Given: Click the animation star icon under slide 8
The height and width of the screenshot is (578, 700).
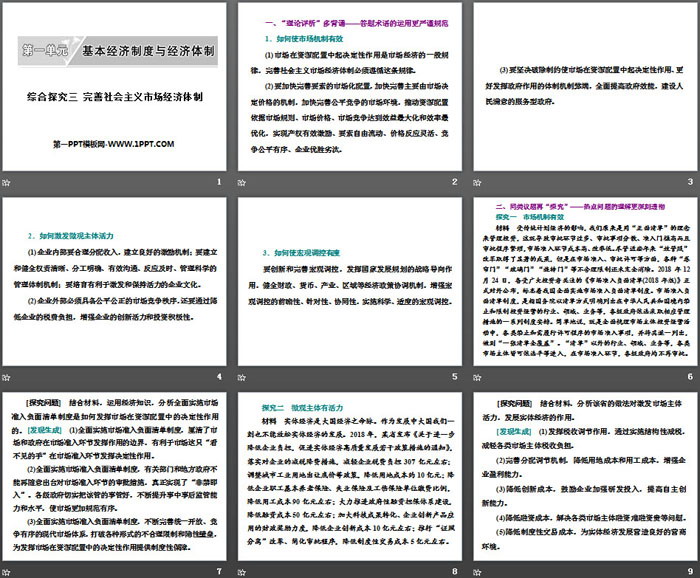Looking at the screenshot, I should point(242,572).
